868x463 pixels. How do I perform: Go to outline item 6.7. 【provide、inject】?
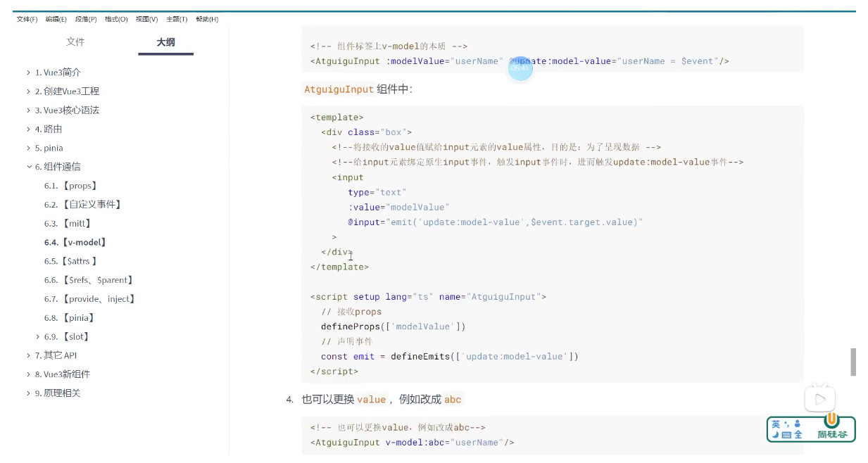[x=89, y=299]
